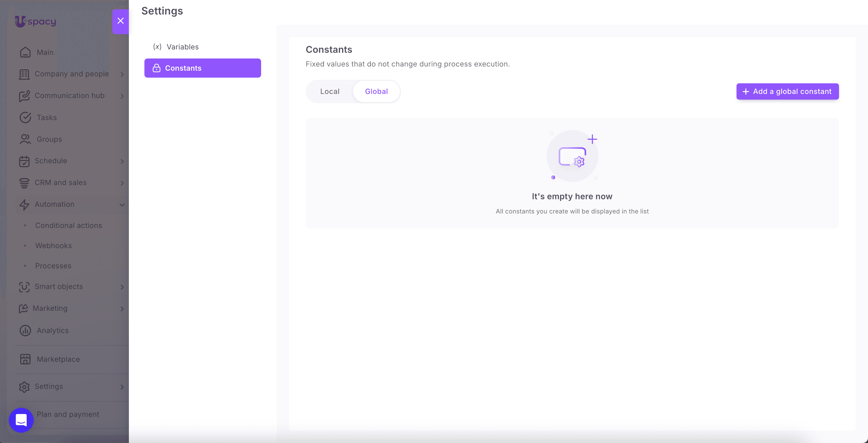868x443 pixels.
Task: Open the Groups menu label
Action: [49, 139]
